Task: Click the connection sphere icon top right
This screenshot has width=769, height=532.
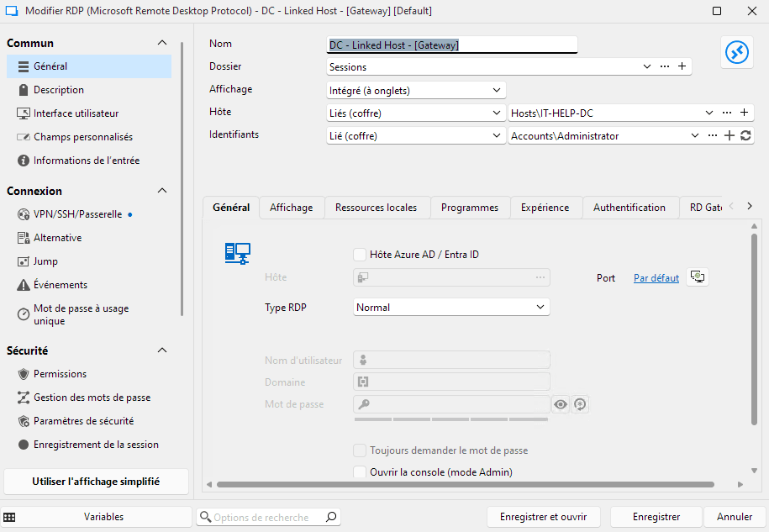Action: tap(736, 52)
